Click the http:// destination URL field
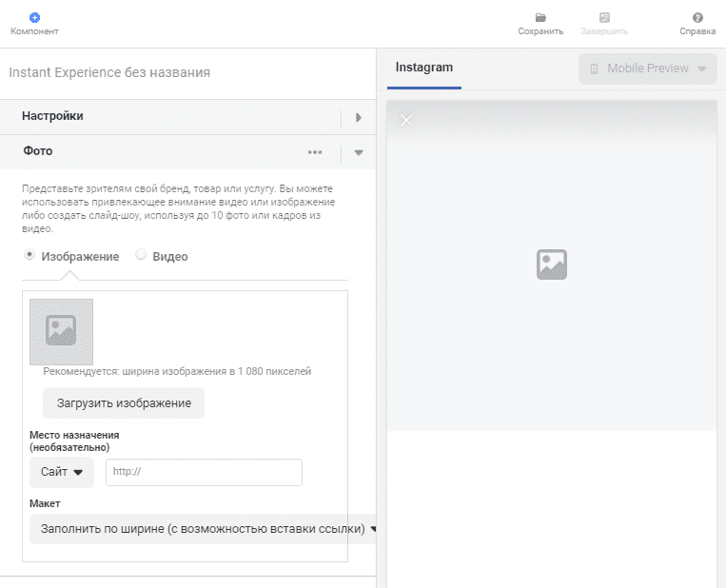The image size is (726, 588). [x=204, y=472]
